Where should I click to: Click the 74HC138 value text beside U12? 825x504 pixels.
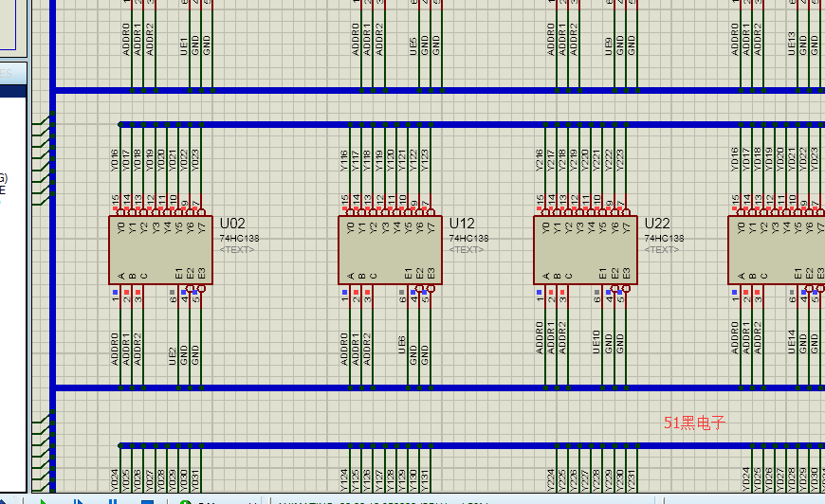[468, 239]
